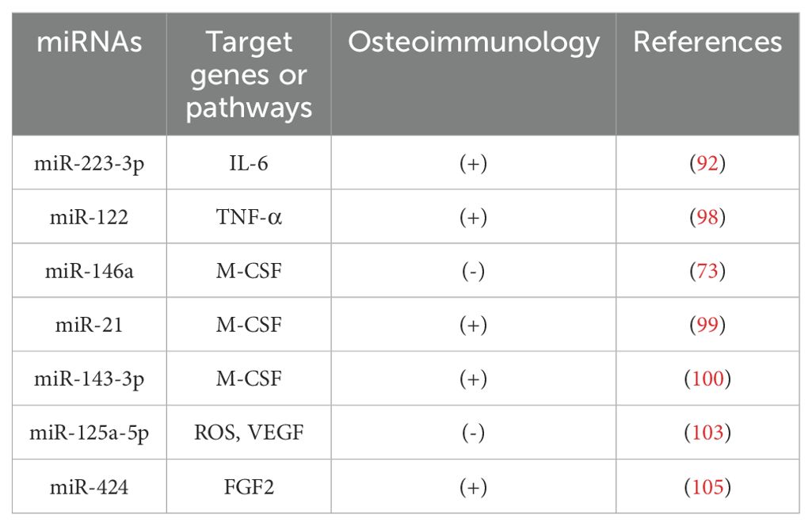The image size is (812, 526).
Task: Select the ROS, VEGF cell
Action: [x=249, y=433]
